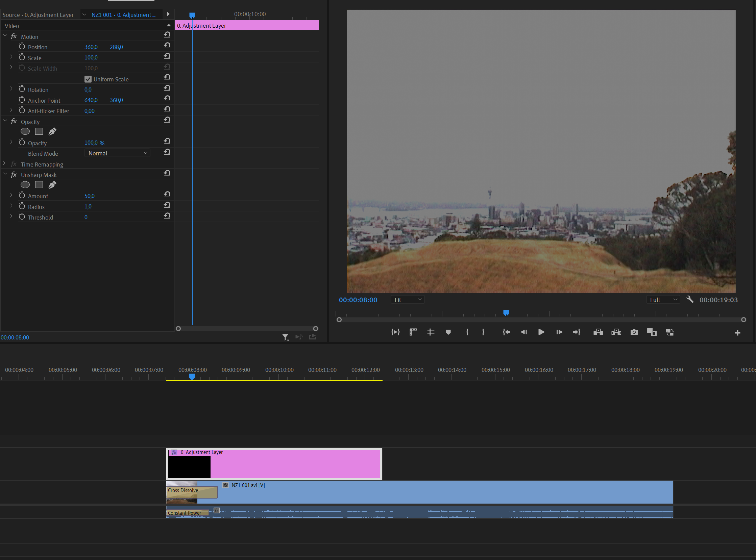Image resolution: width=756 pixels, height=560 pixels.
Task: Click the Export Frame camera icon
Action: pyautogui.click(x=634, y=332)
